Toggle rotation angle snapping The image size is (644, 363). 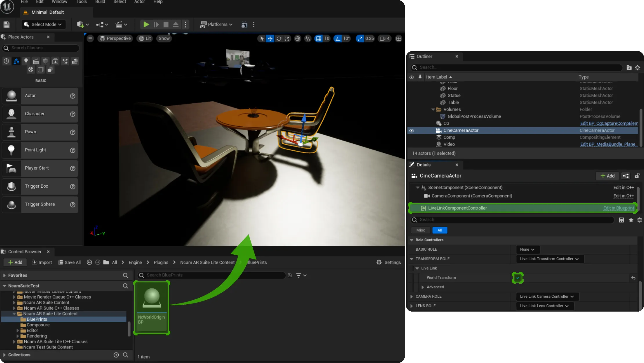coord(337,39)
